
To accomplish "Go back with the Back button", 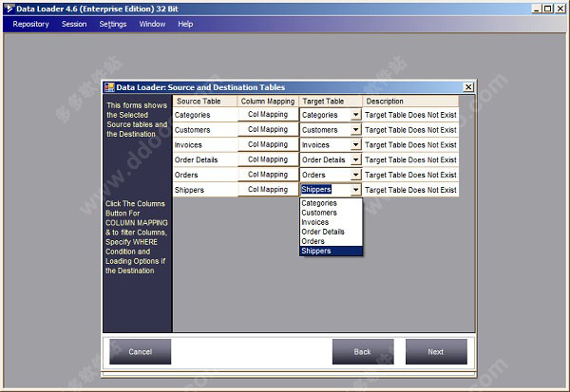I will (363, 352).
